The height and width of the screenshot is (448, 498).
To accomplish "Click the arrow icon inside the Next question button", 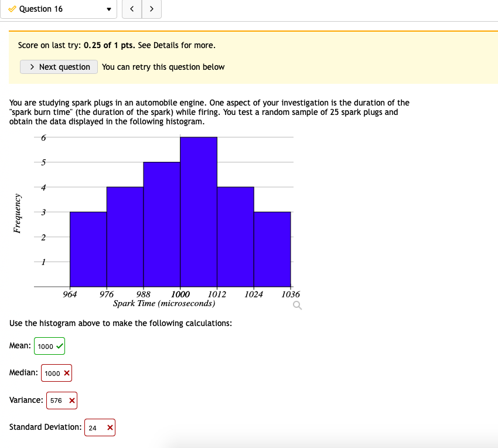I will [32, 67].
